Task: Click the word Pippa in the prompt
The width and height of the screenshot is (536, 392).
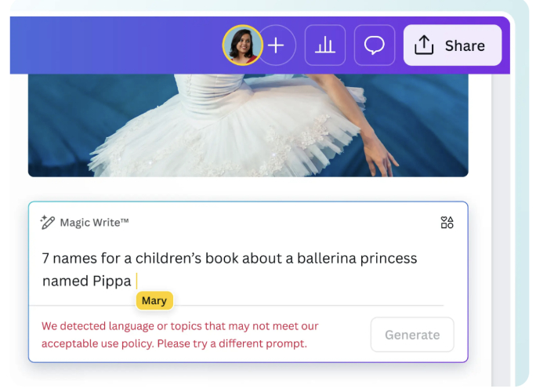Action: point(112,281)
